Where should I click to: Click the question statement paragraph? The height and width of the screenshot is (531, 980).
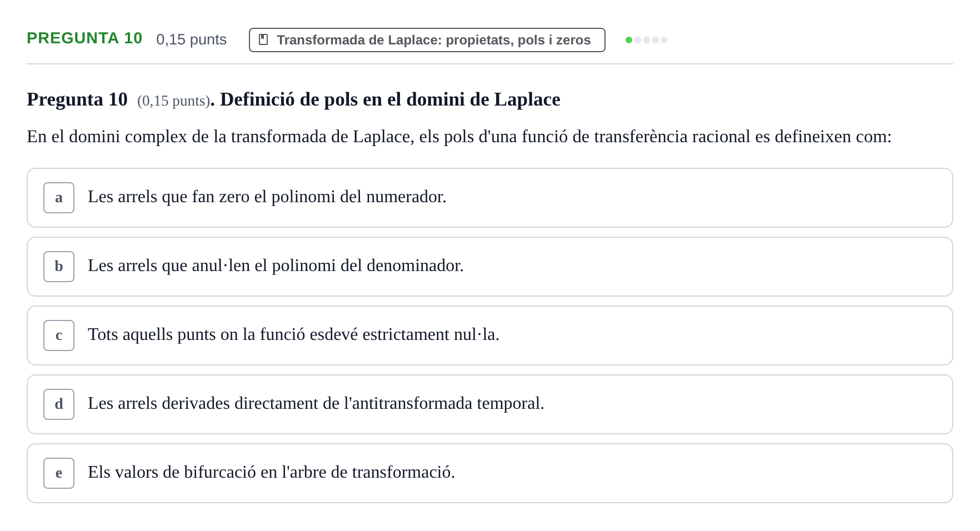pyautogui.click(x=459, y=137)
